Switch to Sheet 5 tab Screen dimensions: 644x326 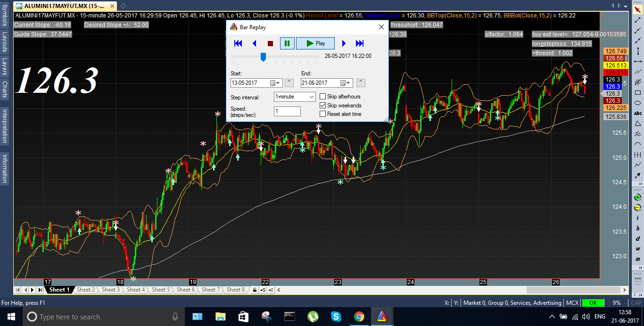[x=161, y=290]
